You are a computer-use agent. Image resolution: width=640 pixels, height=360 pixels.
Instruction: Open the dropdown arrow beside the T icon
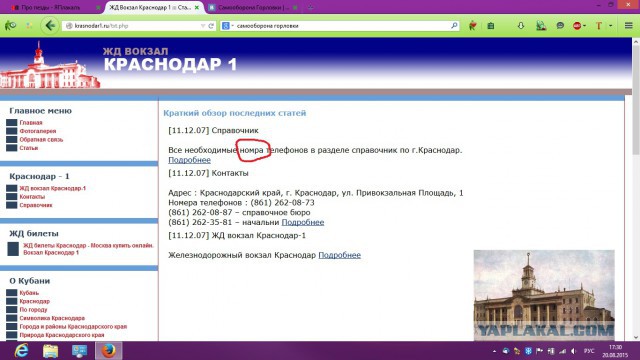pos(610,26)
